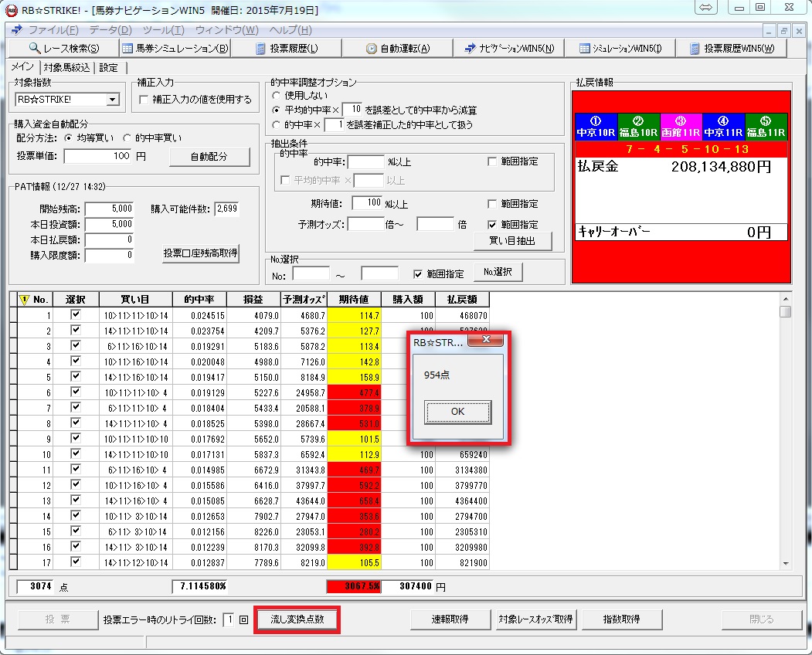Click the No. column warning icon header

25,299
